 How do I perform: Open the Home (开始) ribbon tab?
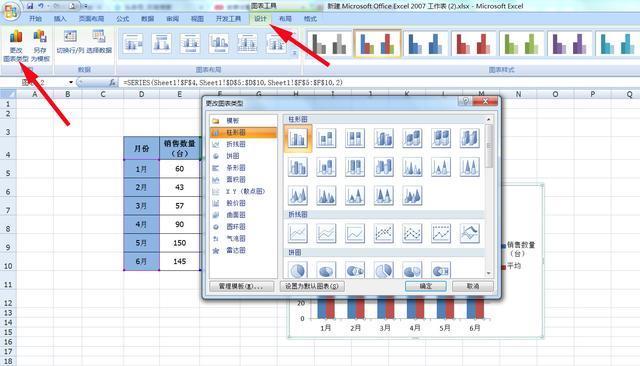(36, 19)
